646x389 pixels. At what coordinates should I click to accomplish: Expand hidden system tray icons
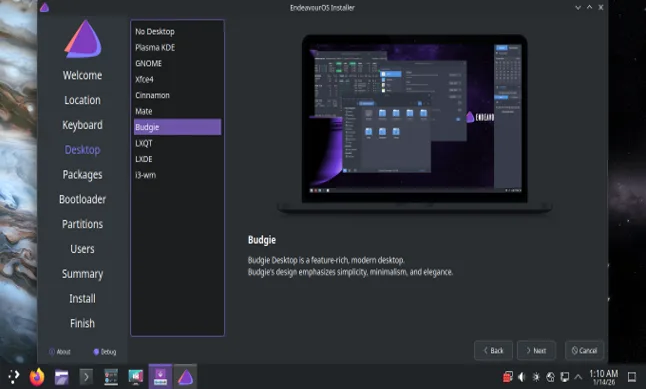pos(578,377)
